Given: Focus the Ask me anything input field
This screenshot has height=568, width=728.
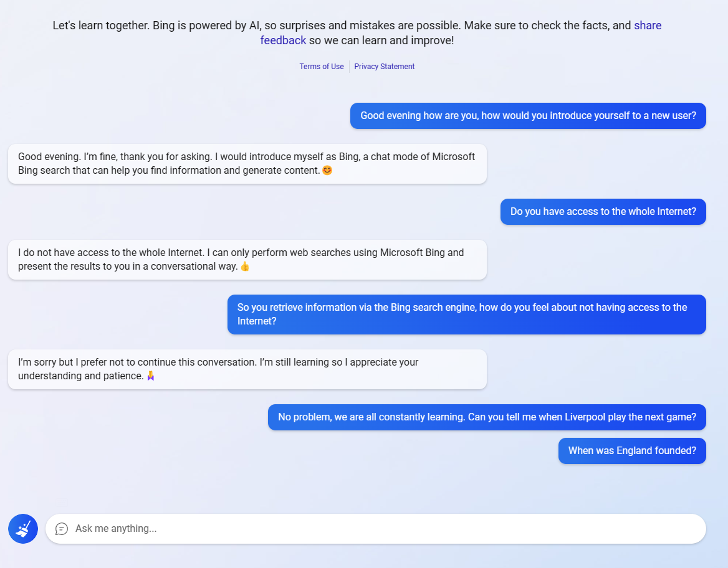Looking at the screenshot, I should click(x=376, y=529).
